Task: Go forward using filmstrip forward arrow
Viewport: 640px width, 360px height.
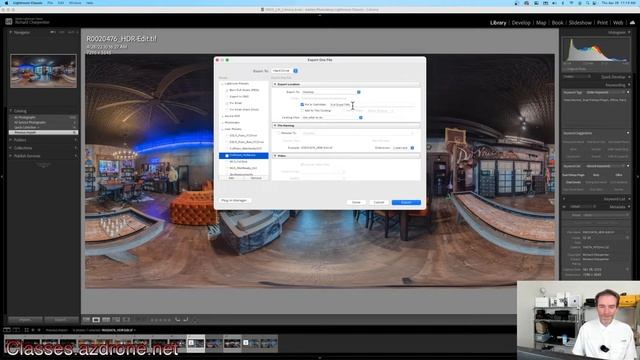Action: (39, 330)
